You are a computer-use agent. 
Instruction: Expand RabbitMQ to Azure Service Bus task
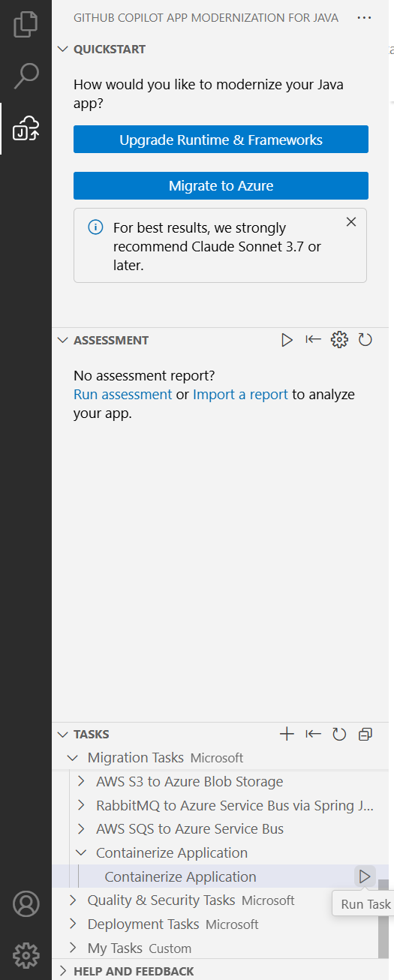click(81, 805)
